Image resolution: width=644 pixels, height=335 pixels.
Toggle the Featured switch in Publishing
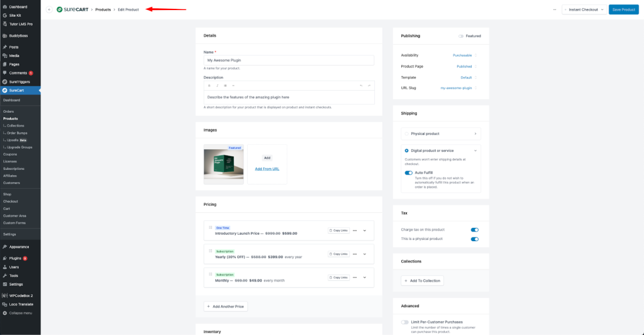pyautogui.click(x=461, y=36)
